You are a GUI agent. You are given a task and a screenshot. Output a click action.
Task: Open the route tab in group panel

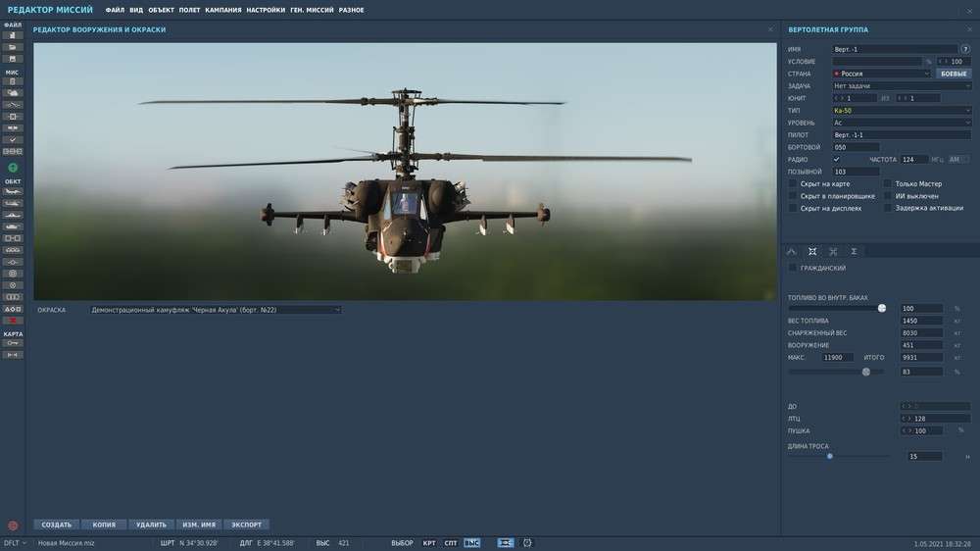[791, 251]
